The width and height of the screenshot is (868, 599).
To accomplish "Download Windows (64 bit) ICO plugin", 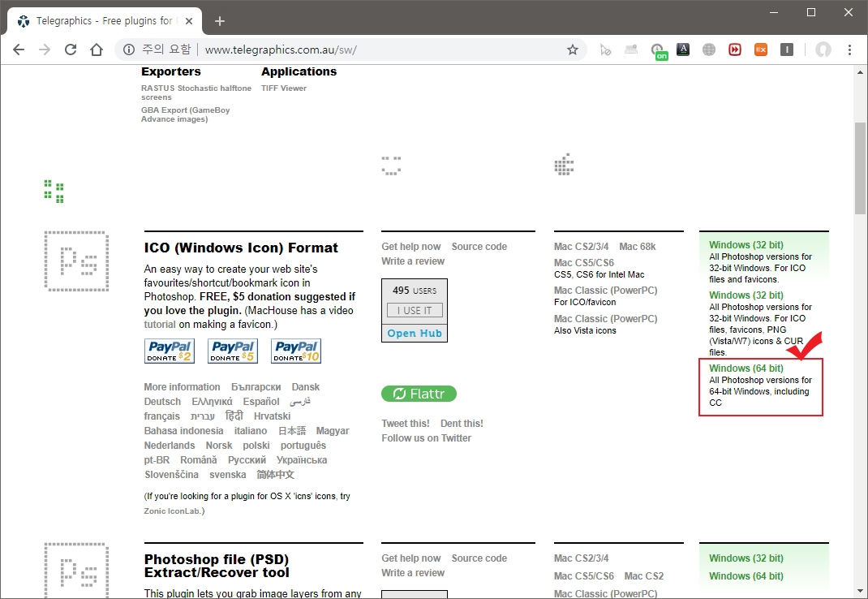I will [x=746, y=368].
